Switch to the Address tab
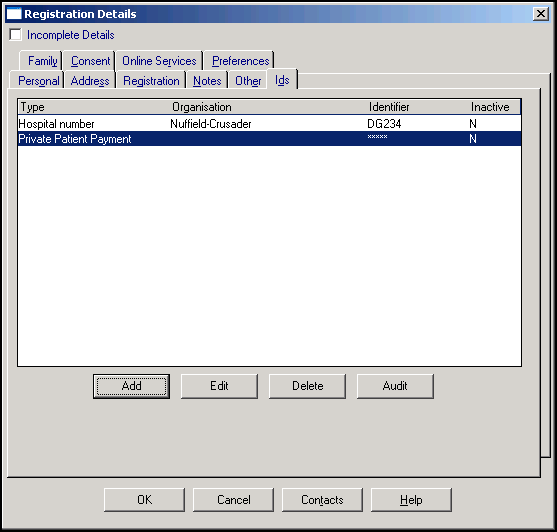Screen dimensions: 557x532 [x=90, y=81]
